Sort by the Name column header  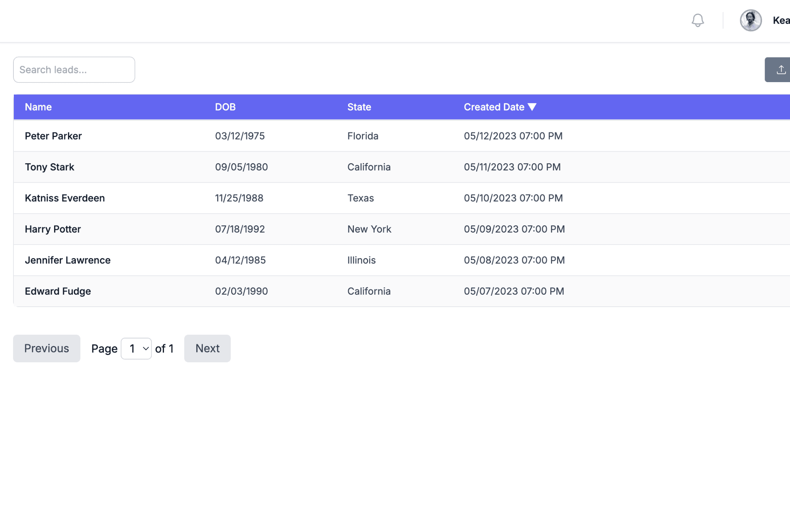(x=38, y=107)
